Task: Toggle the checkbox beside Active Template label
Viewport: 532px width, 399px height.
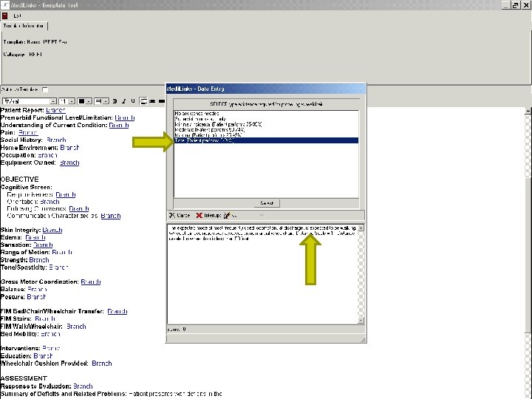Action: point(45,89)
